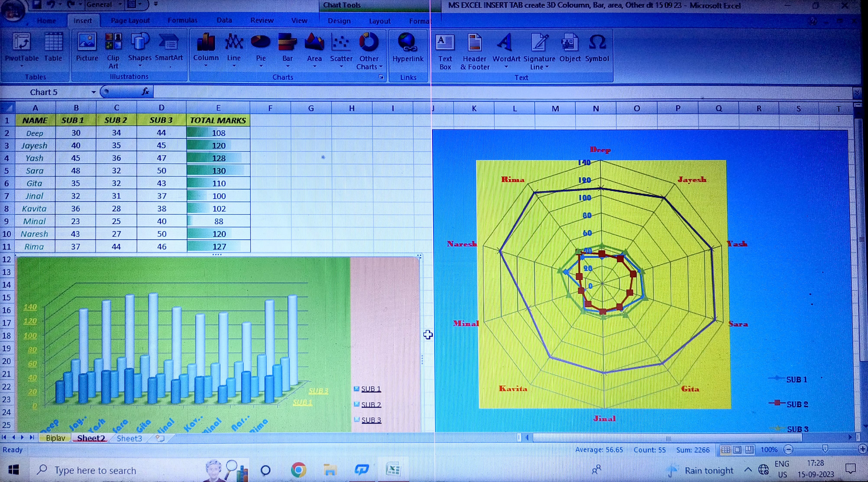Switch to Normal view button in status bar
868x482 pixels.
pos(725,450)
